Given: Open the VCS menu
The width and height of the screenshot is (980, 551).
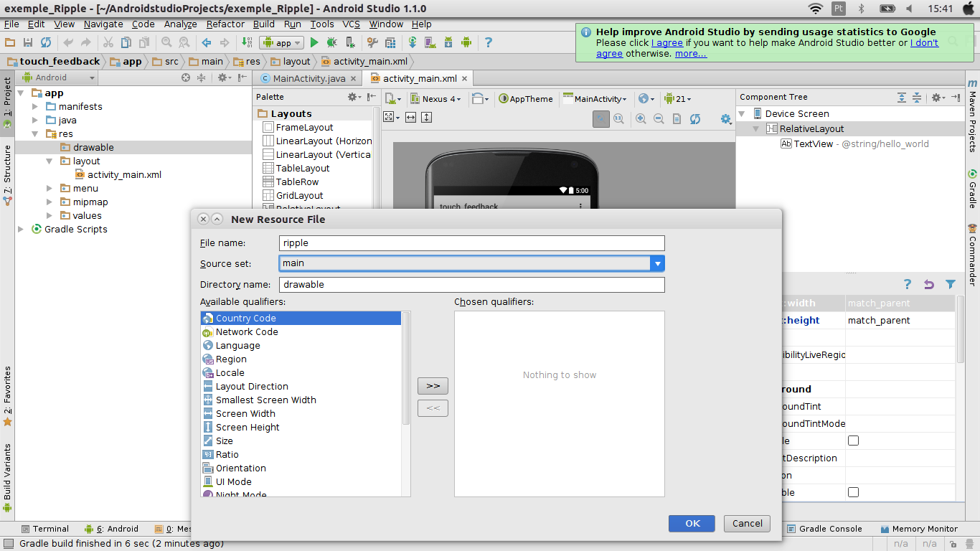Looking at the screenshot, I should (351, 24).
